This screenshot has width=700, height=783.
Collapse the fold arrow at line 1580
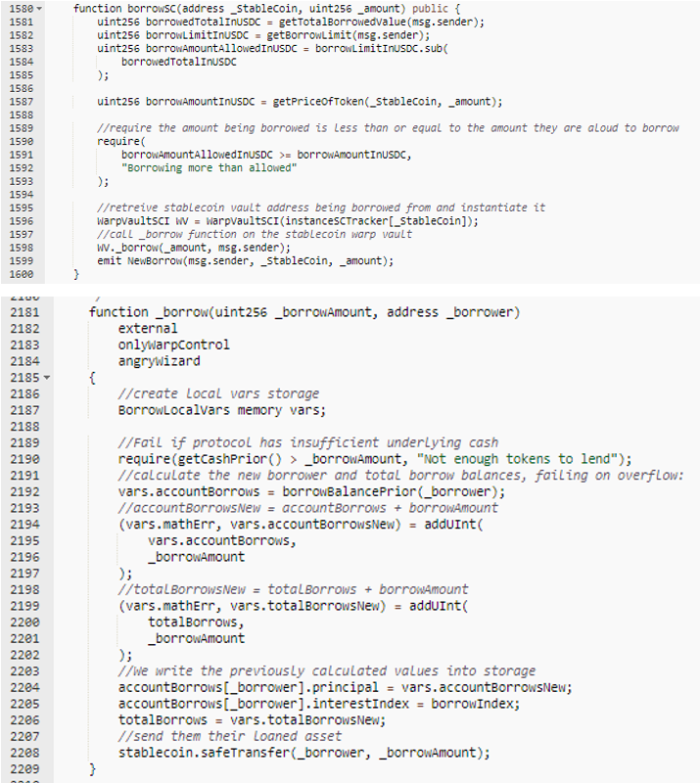tap(39, 9)
